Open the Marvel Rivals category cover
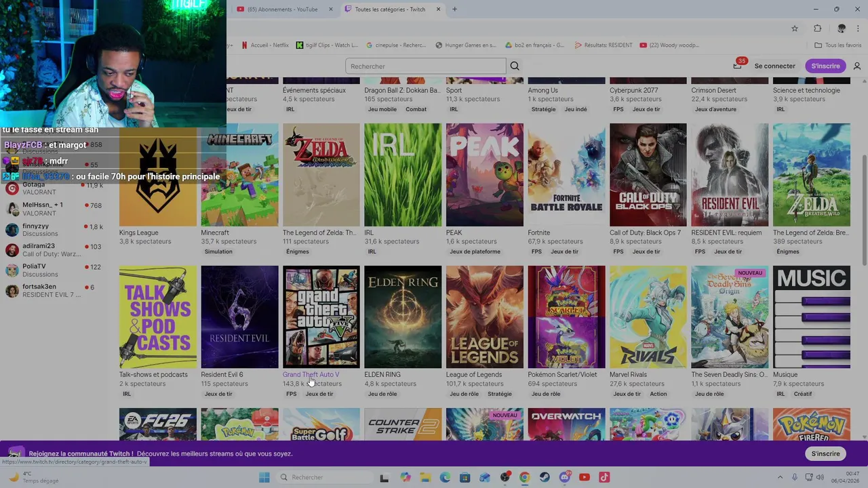868x488 pixels. pyautogui.click(x=648, y=317)
